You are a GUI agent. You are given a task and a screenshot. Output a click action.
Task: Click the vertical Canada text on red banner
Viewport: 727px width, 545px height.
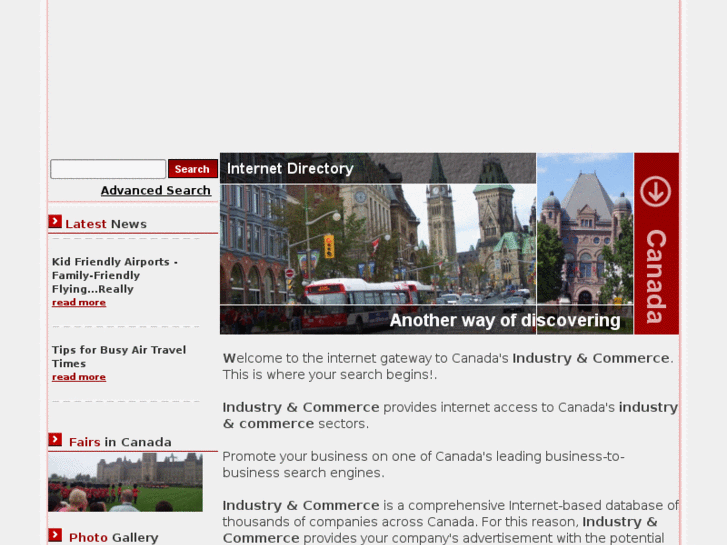[656, 276]
